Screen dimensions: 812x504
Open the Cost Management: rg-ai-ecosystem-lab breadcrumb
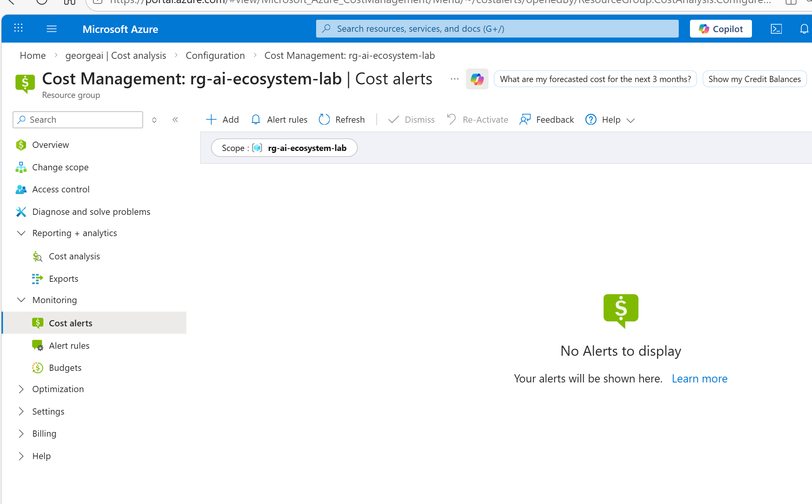tap(349, 55)
